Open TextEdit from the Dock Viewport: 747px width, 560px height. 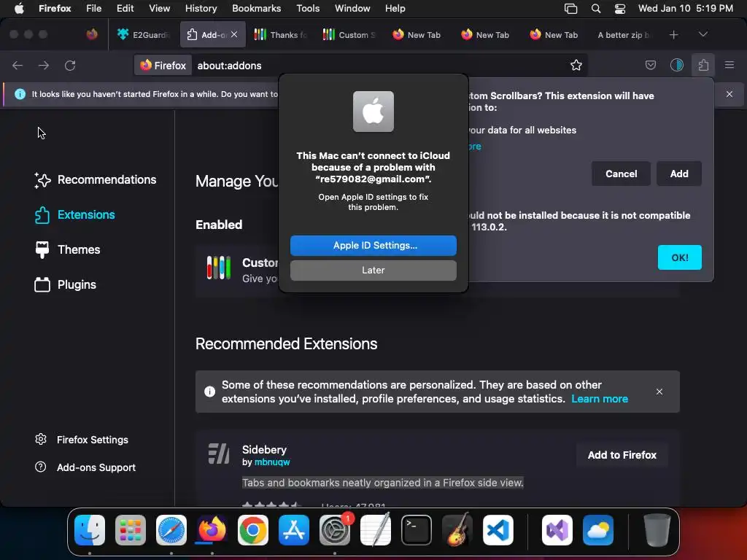coord(376,530)
